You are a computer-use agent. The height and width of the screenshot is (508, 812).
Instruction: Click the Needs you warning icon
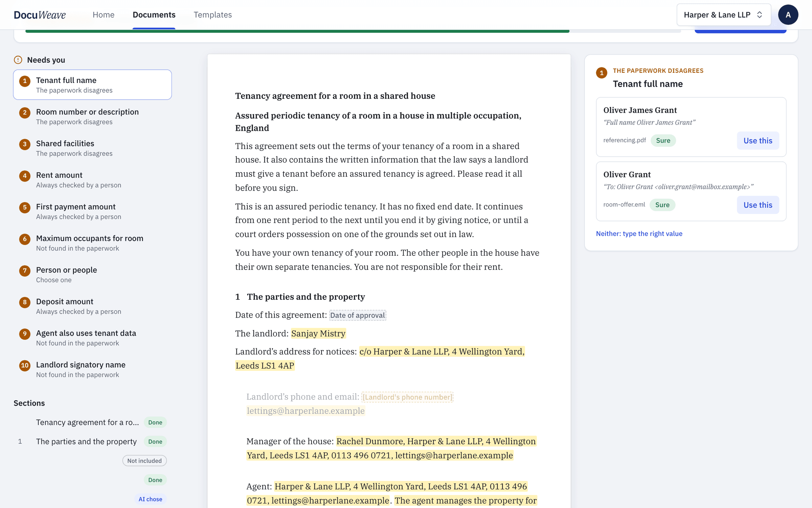[x=18, y=60]
